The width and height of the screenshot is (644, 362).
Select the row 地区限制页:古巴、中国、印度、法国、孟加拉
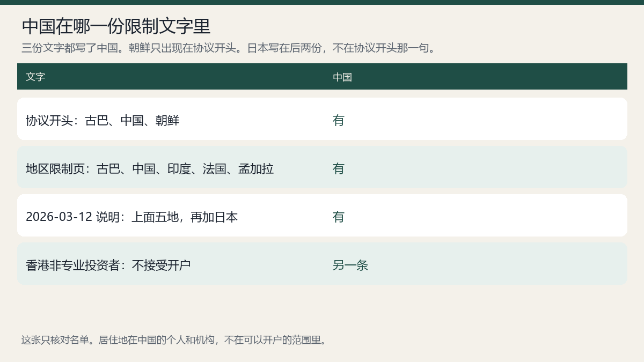322,167
